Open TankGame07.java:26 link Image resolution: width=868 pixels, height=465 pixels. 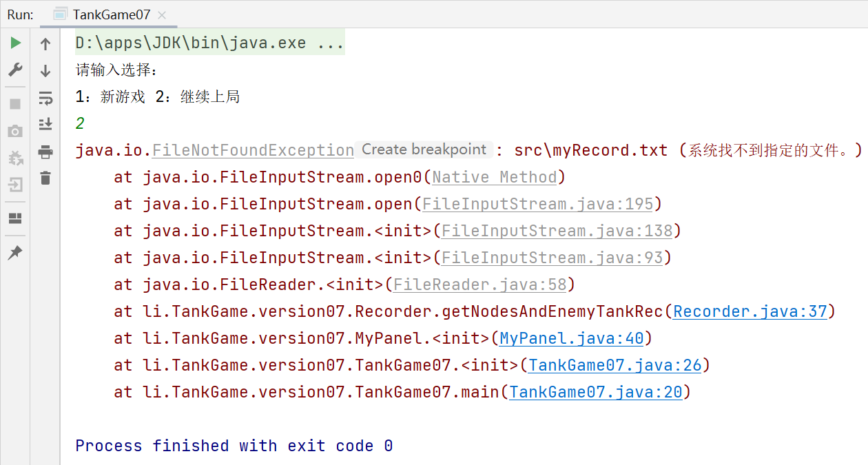tap(614, 365)
